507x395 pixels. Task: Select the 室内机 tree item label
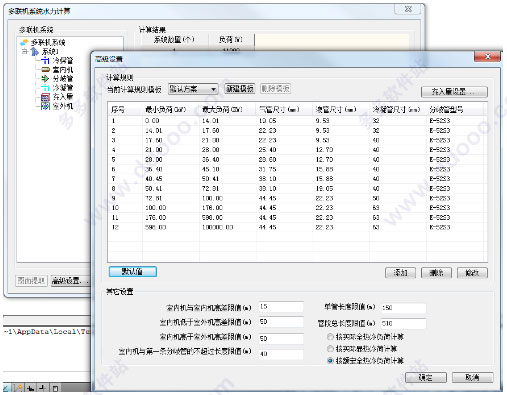[x=63, y=70]
